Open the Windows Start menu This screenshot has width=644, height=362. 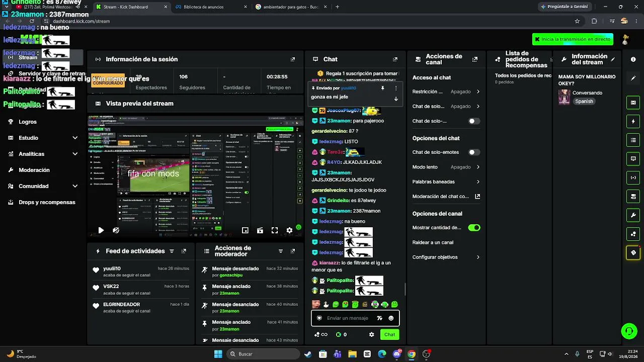coord(218,354)
